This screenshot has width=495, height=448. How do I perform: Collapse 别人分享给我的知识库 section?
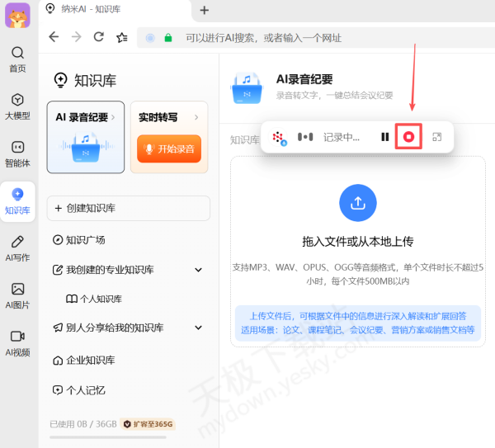coord(198,328)
